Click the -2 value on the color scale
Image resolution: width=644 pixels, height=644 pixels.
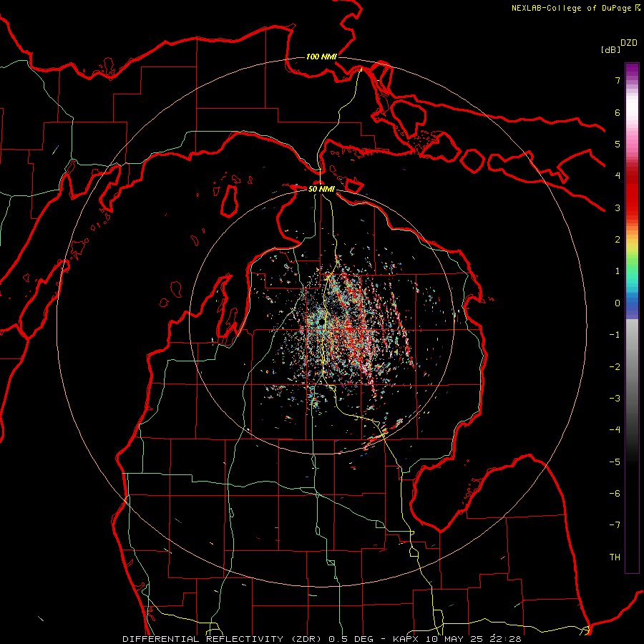[x=615, y=367]
